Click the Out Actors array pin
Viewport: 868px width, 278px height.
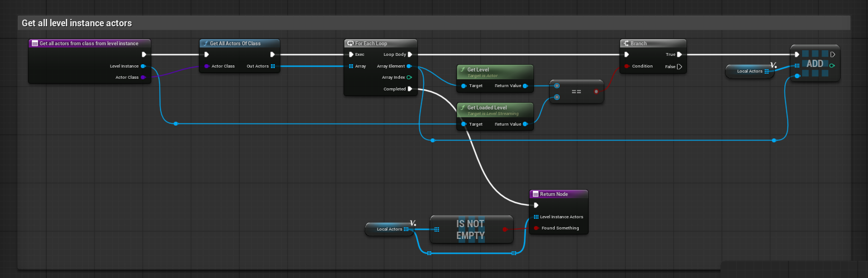click(273, 66)
